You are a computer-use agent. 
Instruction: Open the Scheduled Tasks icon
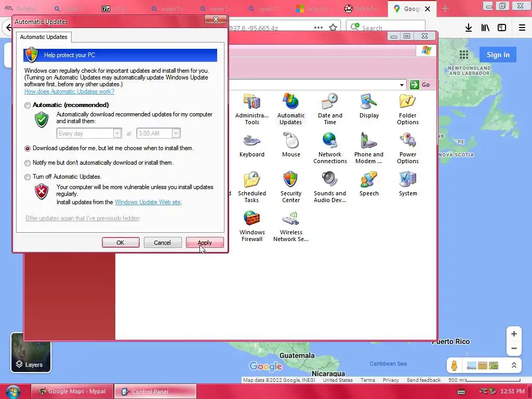tap(252, 187)
